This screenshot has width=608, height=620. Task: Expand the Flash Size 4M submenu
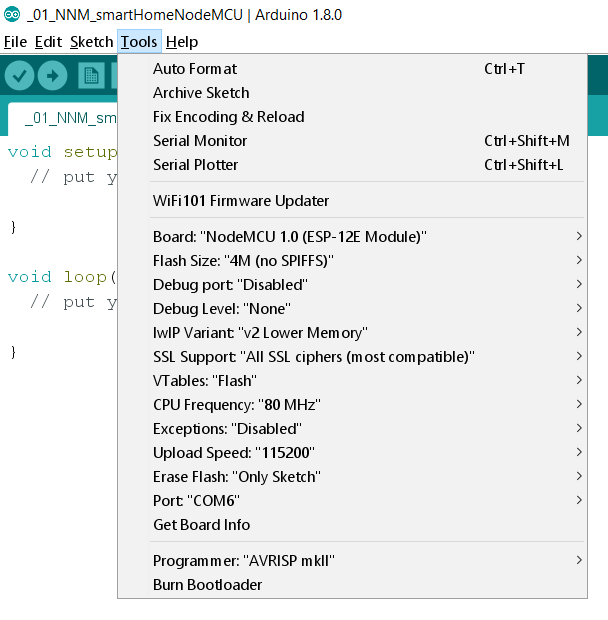pyautogui.click(x=352, y=261)
